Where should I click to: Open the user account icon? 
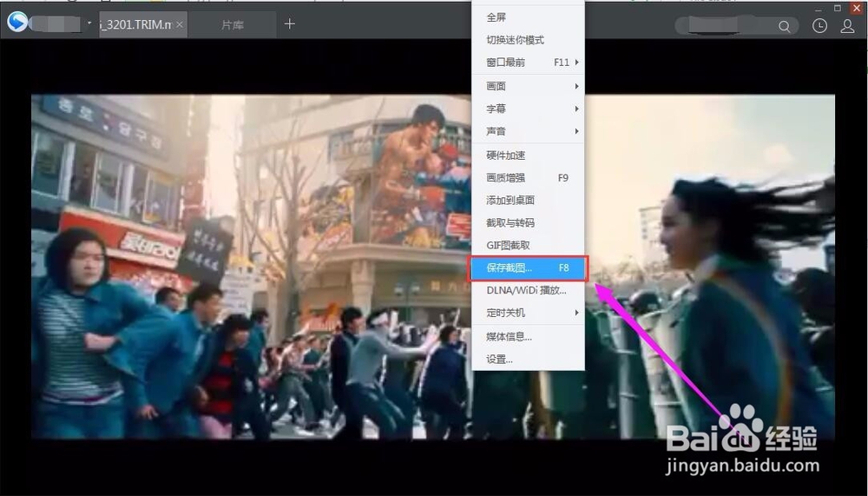point(847,25)
